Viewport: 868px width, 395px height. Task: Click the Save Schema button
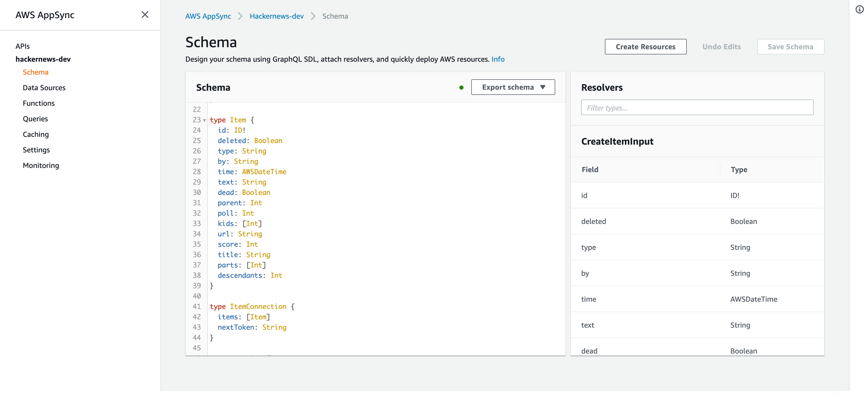click(791, 47)
